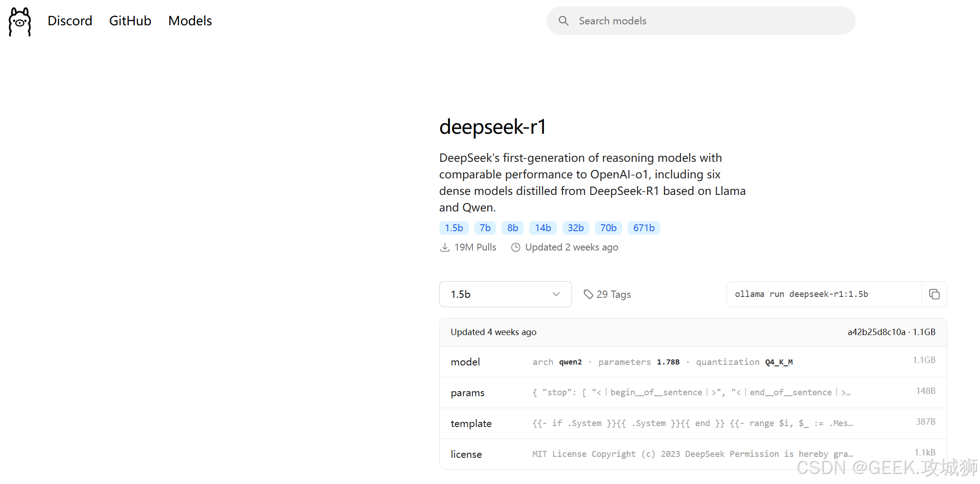Click the tag icon beside 29 Tags

(x=588, y=294)
